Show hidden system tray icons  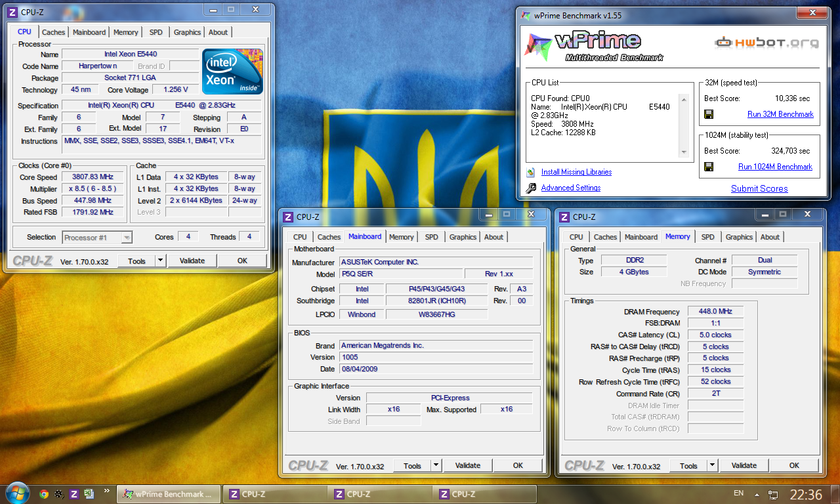[x=757, y=494]
